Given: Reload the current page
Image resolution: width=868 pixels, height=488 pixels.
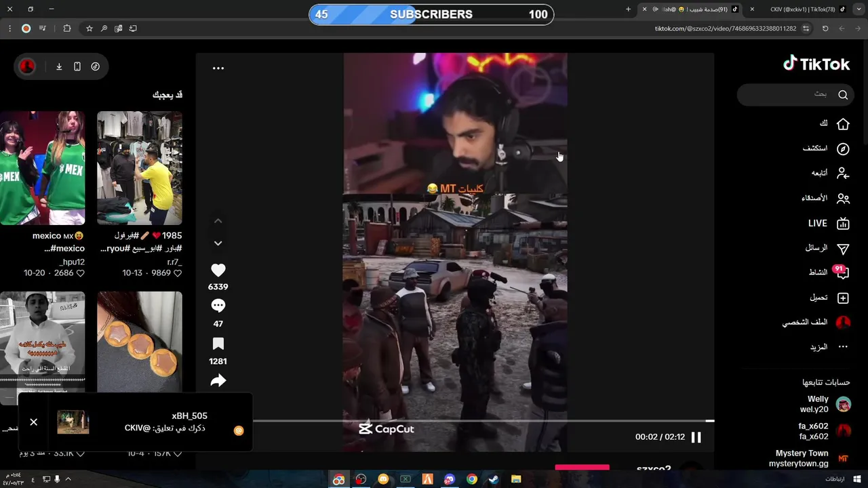Looking at the screenshot, I should [825, 28].
